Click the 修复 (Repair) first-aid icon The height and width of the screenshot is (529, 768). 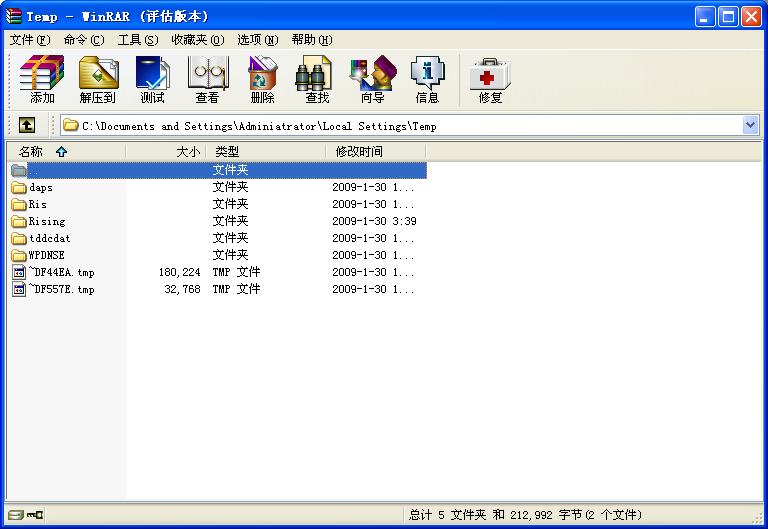point(490,74)
